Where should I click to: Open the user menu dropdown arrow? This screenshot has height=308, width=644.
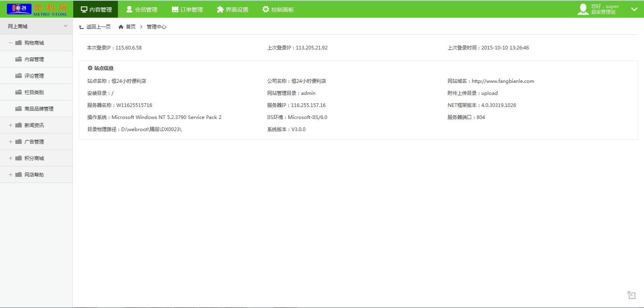(x=634, y=9)
